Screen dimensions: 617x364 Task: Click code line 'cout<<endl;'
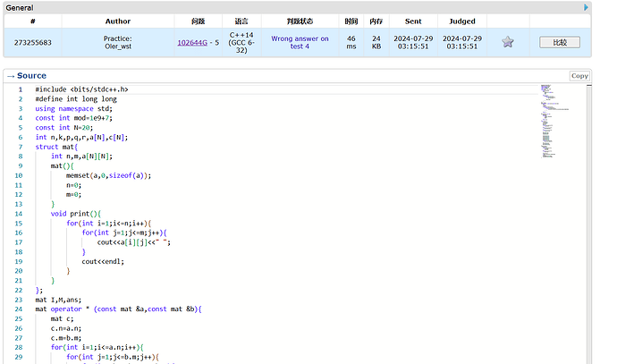[x=103, y=261]
